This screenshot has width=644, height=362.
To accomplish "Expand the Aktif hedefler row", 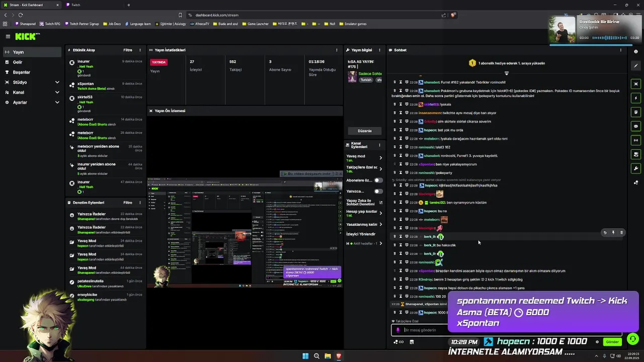I will tap(364, 243).
